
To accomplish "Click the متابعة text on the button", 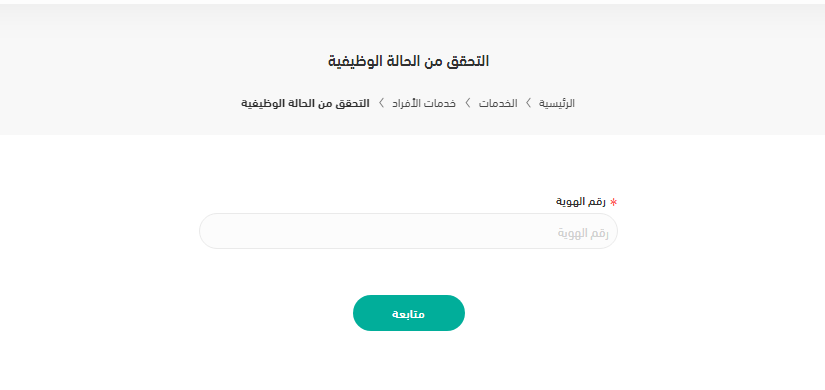I will point(408,314).
